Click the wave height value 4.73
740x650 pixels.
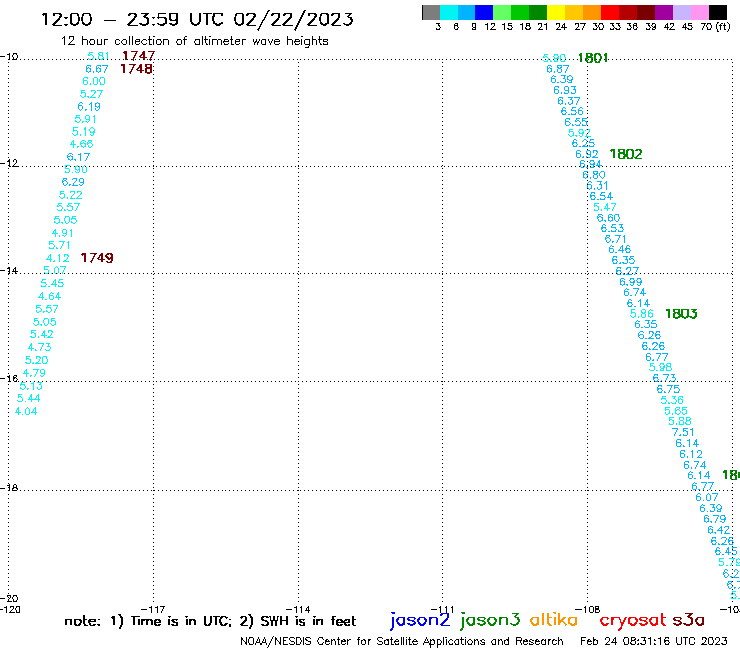(39, 347)
